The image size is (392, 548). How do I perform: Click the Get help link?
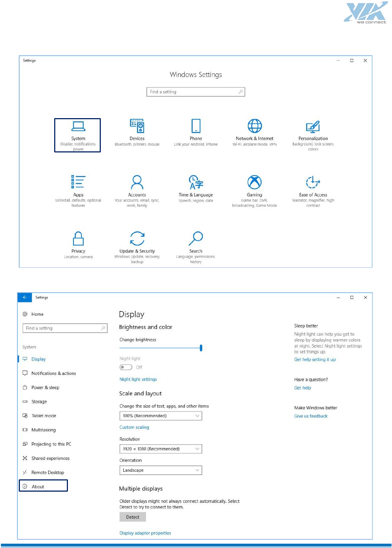pos(302,388)
